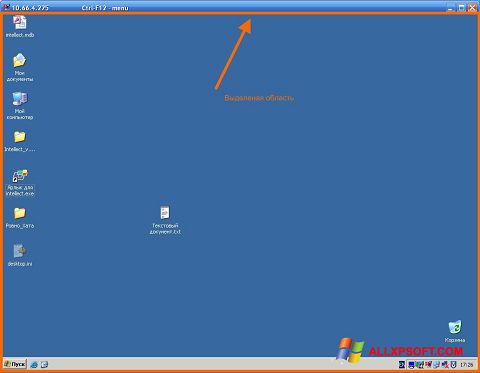Click the Show Desktop quick launch icon
480x373 pixels.
(44, 365)
